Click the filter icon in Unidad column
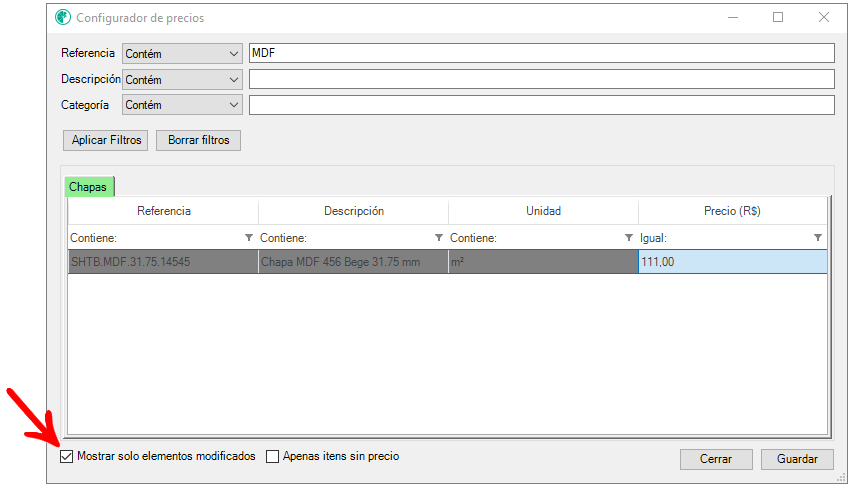Viewport: 852px width, 491px height. coord(629,238)
